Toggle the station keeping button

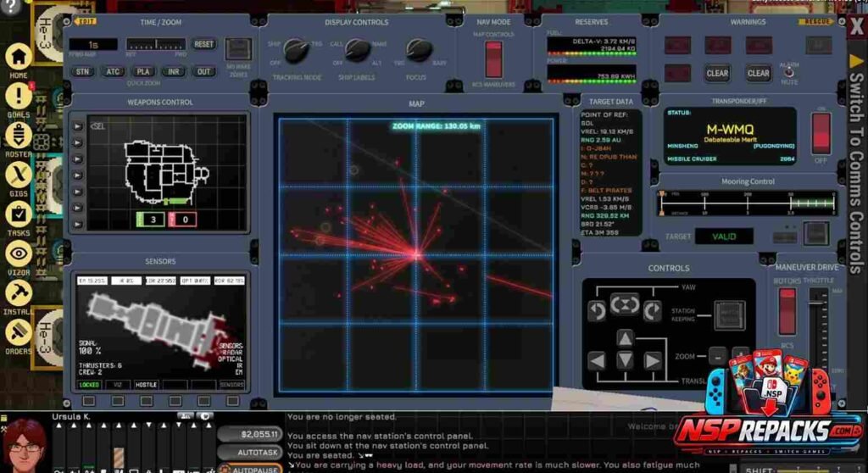tap(730, 315)
